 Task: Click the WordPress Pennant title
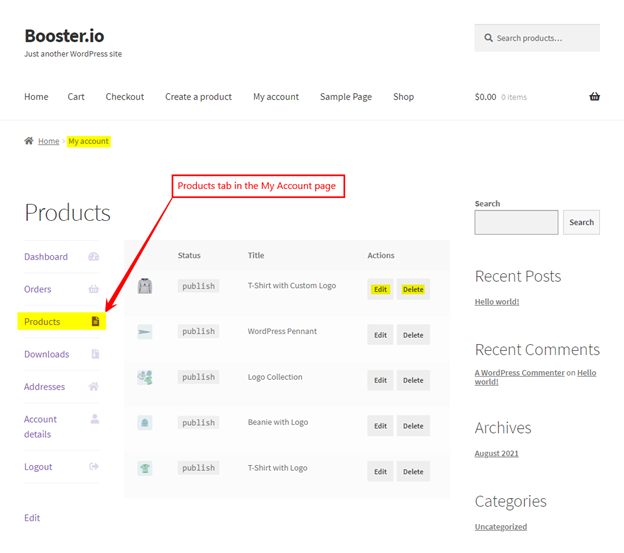point(282,331)
